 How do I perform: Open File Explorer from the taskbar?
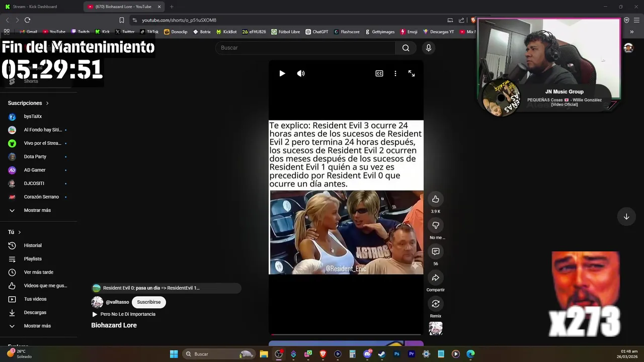click(x=264, y=354)
